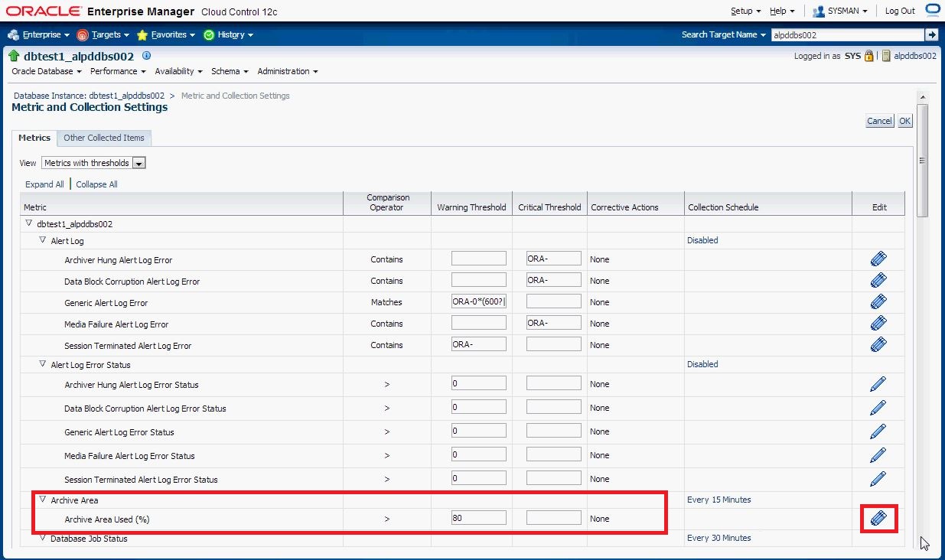Open the Targets menu

pyautogui.click(x=103, y=34)
